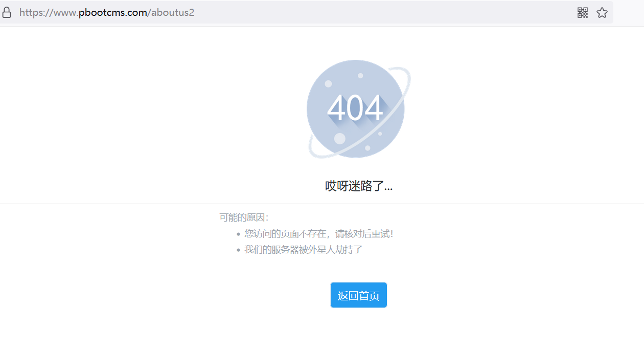Click the pbootcms.com domain in the URL
The width and height of the screenshot is (644, 349).
tap(113, 13)
